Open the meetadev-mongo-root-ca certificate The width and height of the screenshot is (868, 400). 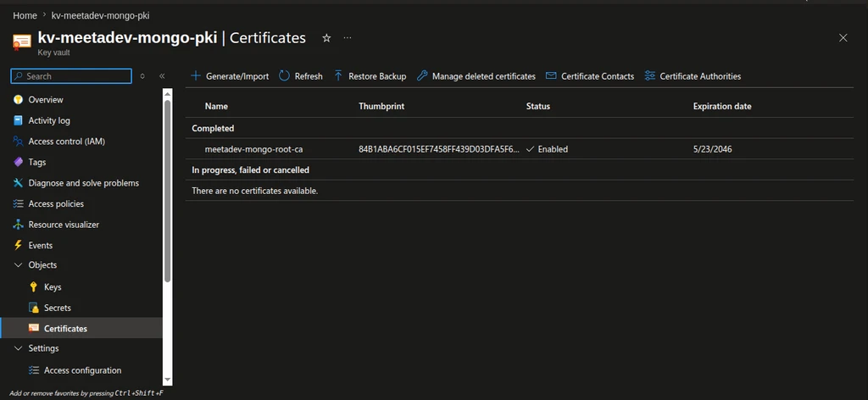253,149
